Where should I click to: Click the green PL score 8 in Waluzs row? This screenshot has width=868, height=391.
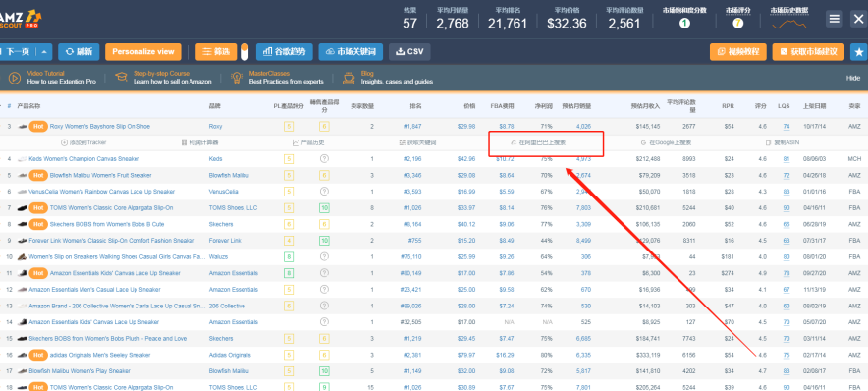point(289,257)
